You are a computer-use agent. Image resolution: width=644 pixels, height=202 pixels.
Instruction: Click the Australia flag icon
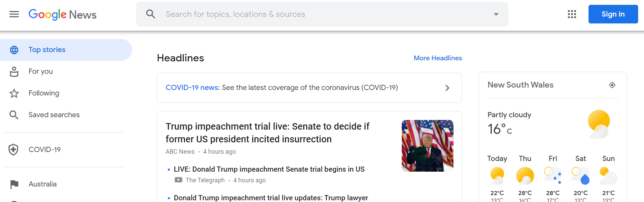tap(14, 184)
